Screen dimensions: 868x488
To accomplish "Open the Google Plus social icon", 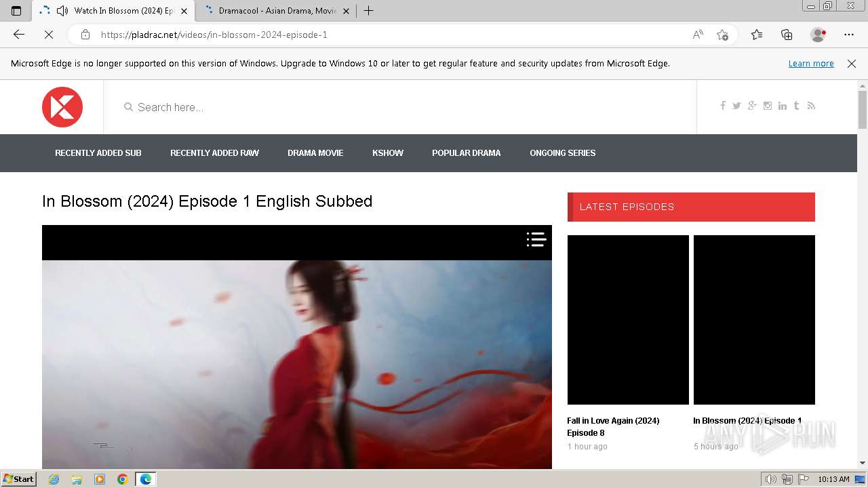I will pyautogui.click(x=752, y=106).
